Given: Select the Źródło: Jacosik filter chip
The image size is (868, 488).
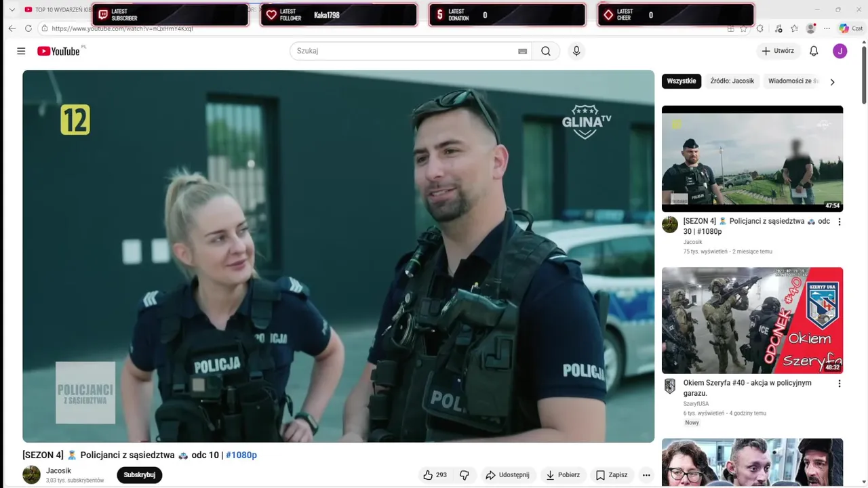Looking at the screenshot, I should tap(732, 81).
